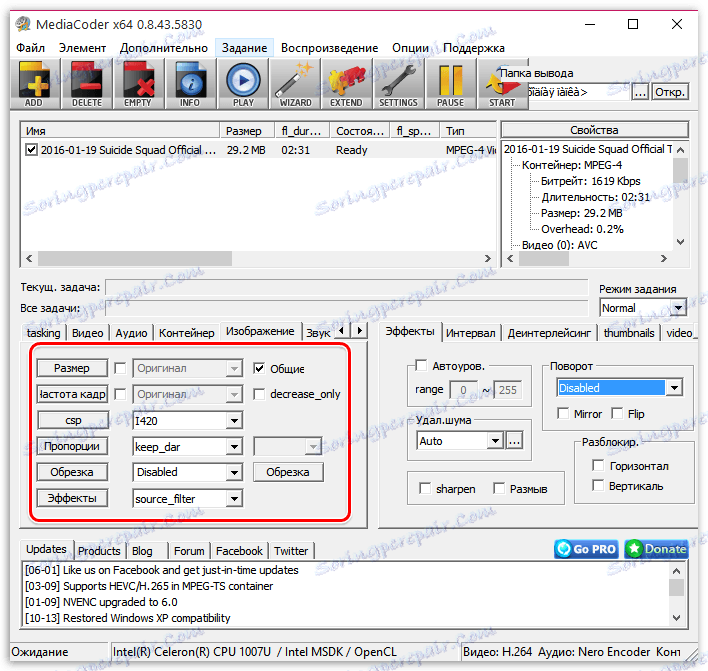708x671 pixels.
Task: Open SETTINGS wrench icon
Action: pyautogui.click(x=398, y=84)
